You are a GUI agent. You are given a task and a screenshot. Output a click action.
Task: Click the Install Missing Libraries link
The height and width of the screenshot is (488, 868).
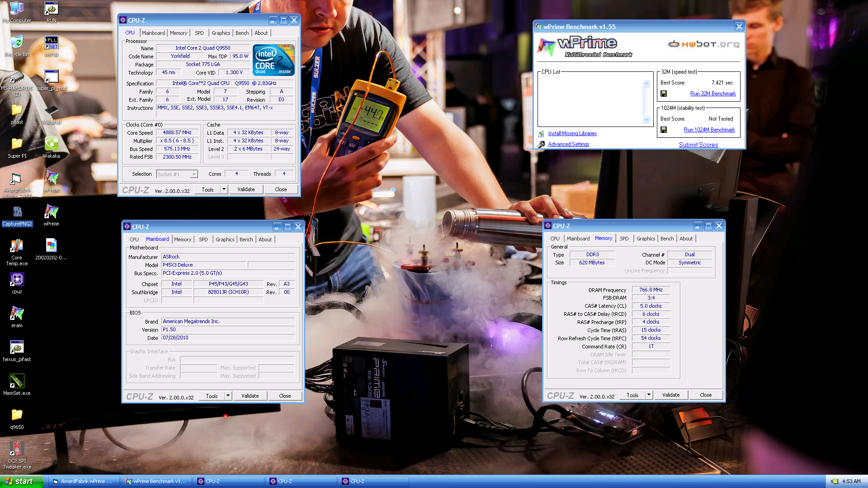click(572, 133)
